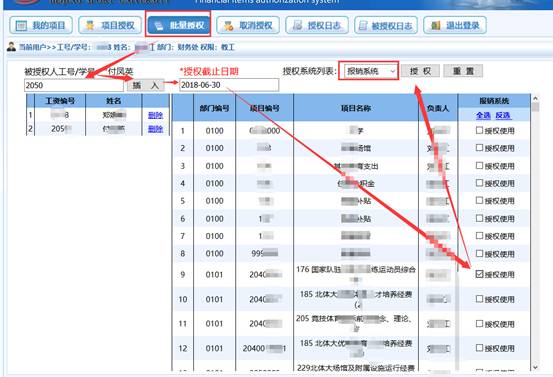Check 授权使用 for project row 5

click(x=479, y=200)
